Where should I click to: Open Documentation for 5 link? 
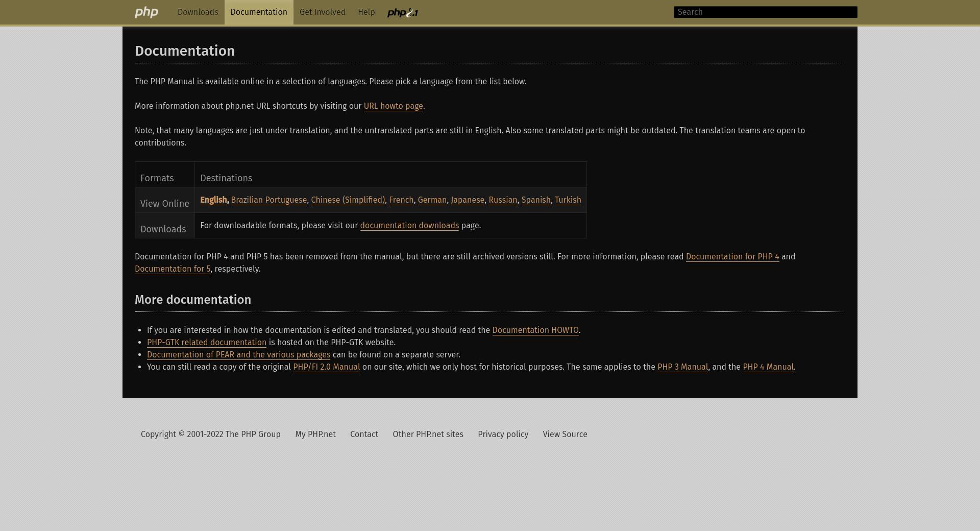[x=173, y=269]
